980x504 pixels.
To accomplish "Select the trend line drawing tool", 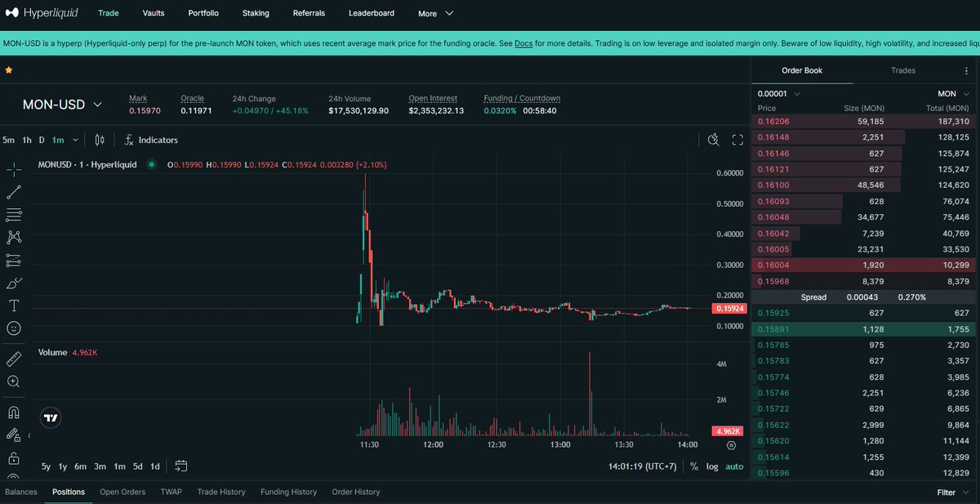I will [x=14, y=193].
